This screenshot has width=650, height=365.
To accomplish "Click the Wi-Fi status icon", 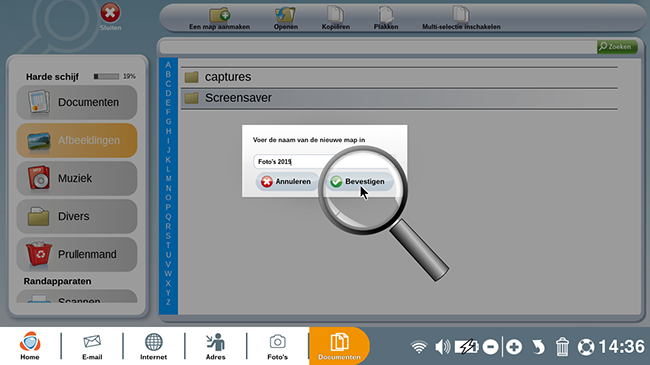I will coord(419,347).
